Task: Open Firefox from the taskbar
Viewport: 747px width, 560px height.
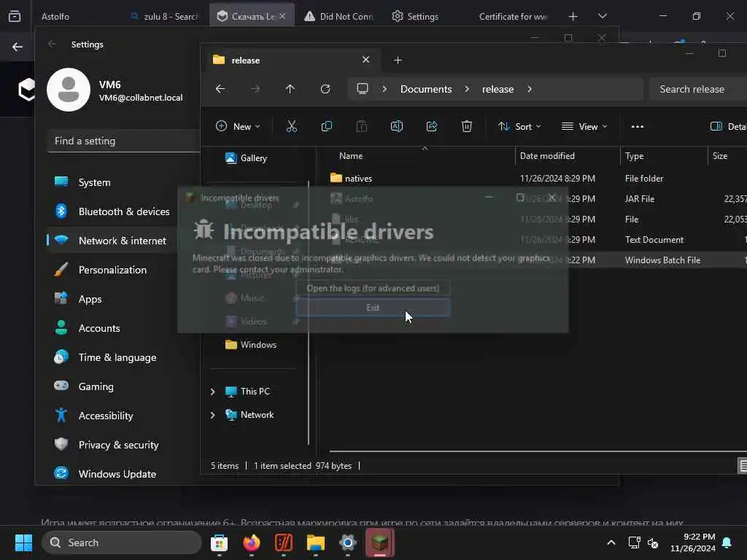Action: point(252,542)
